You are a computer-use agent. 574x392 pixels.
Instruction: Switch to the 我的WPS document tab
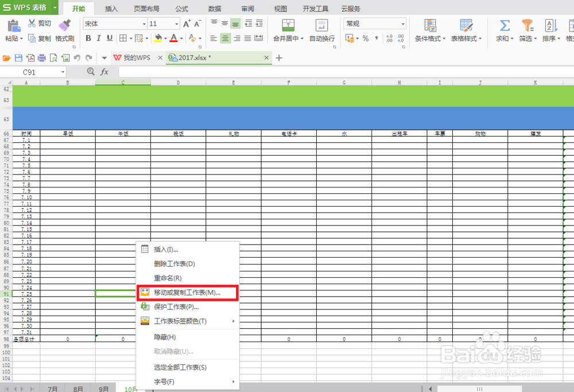[137, 58]
